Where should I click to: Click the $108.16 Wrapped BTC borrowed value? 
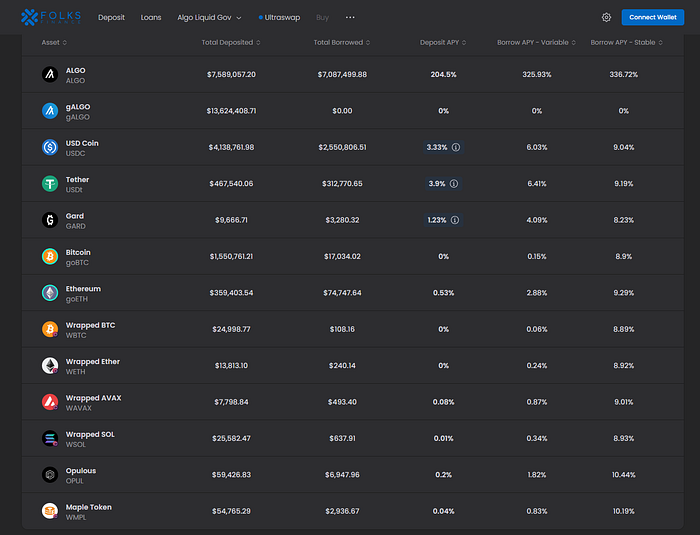coord(342,329)
